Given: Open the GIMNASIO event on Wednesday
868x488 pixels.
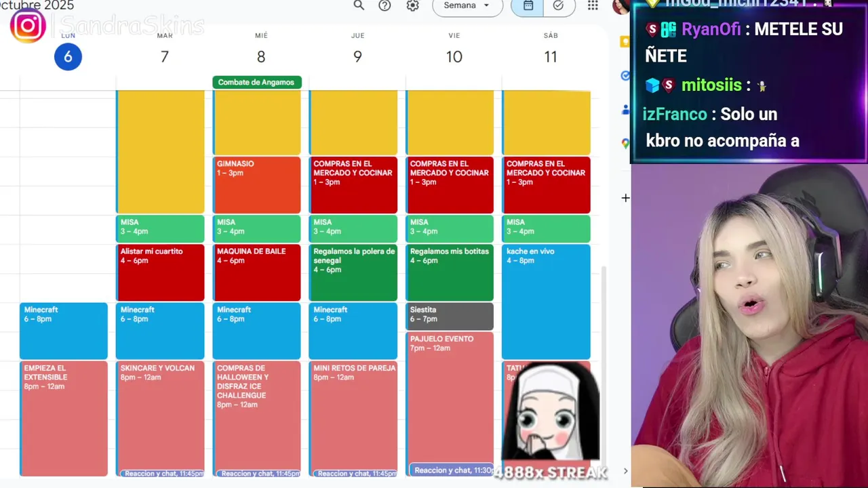Looking at the screenshot, I should coord(257,185).
